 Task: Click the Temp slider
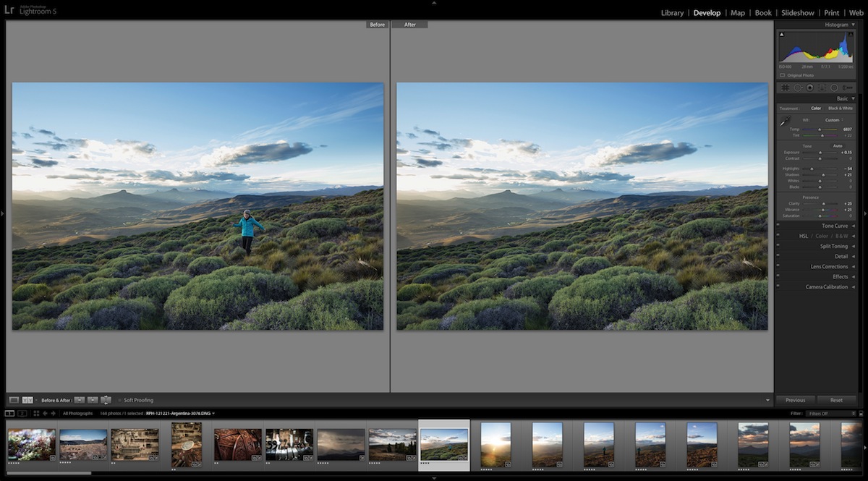[x=820, y=129]
